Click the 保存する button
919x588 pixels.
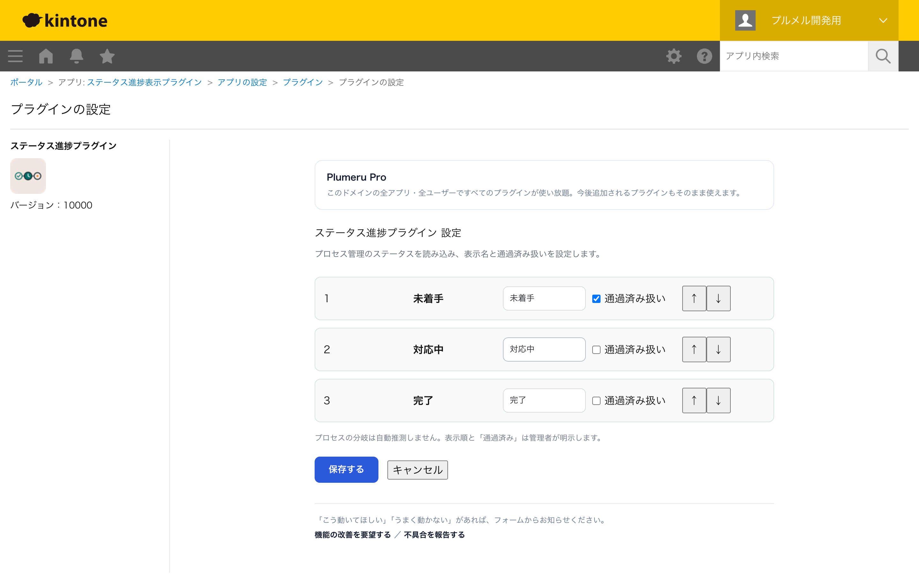click(x=346, y=470)
